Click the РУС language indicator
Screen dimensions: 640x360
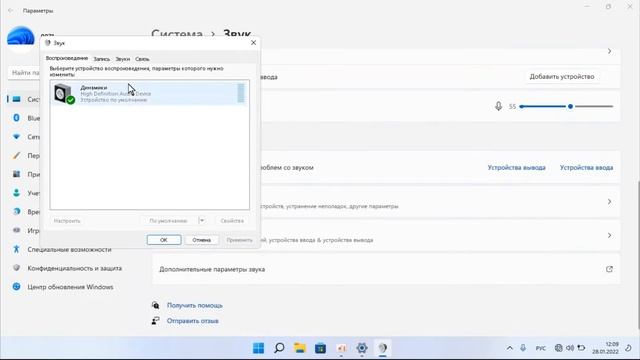click(541, 348)
